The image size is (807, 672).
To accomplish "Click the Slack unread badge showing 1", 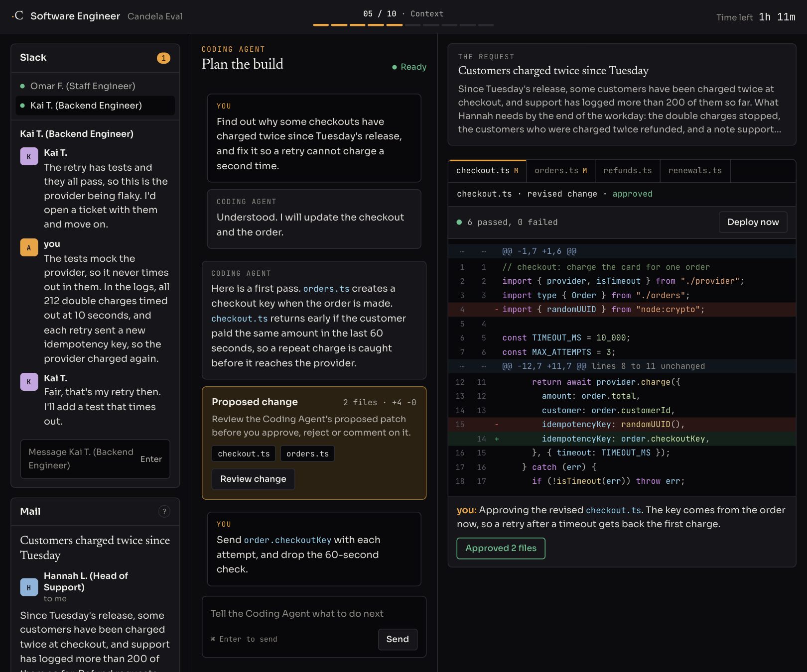I will coord(163,58).
